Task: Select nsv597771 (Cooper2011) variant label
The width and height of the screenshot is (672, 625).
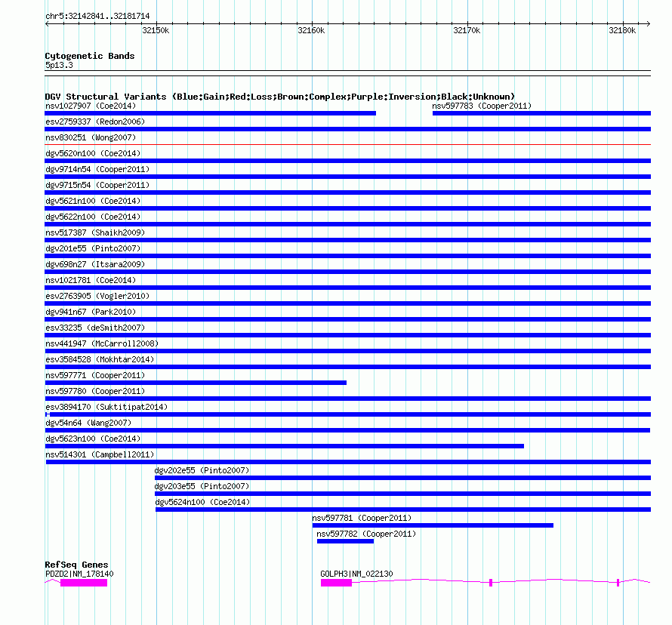Action: click(95, 375)
